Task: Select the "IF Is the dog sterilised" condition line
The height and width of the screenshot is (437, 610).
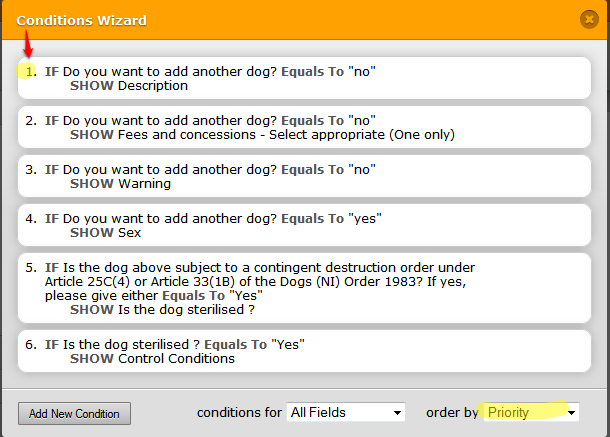Action: [x=175, y=345]
